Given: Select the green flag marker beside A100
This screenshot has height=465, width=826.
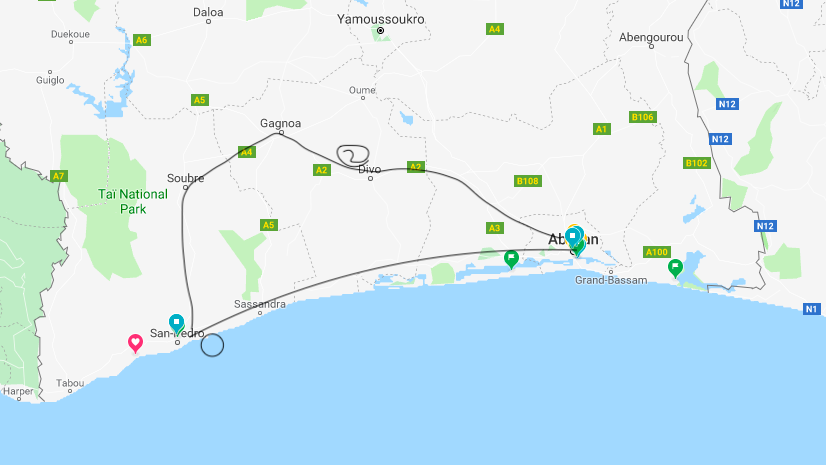Looking at the screenshot, I should tap(675, 268).
